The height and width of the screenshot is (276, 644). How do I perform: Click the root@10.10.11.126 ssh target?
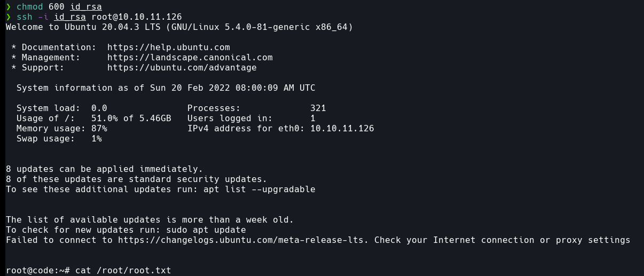pyautogui.click(x=136, y=17)
